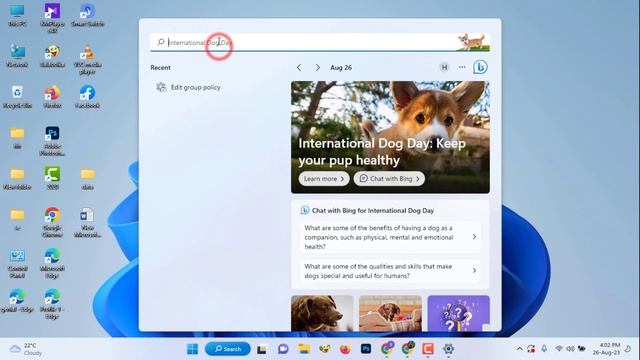Select the blue S circle desktop shortcut
Screen dimensions: 640x360
coord(87,16)
